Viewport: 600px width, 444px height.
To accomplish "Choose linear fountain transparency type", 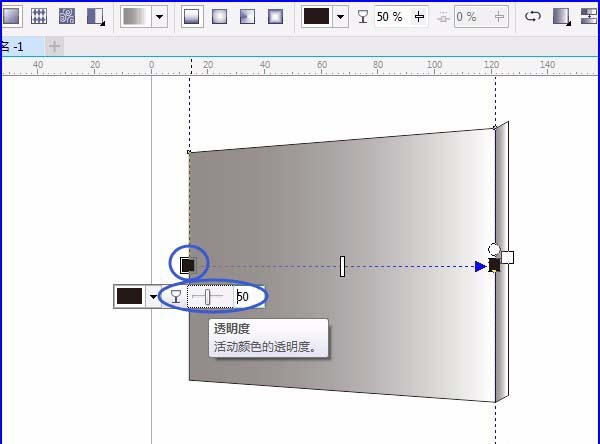I will coord(191,16).
